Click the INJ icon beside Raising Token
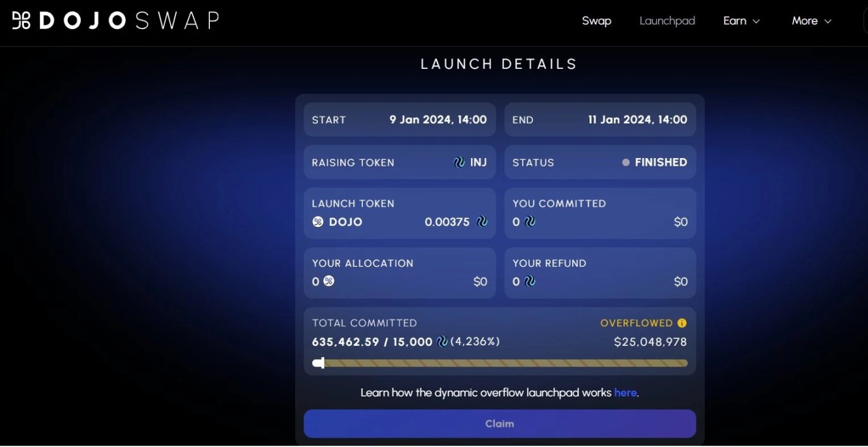 (x=459, y=162)
